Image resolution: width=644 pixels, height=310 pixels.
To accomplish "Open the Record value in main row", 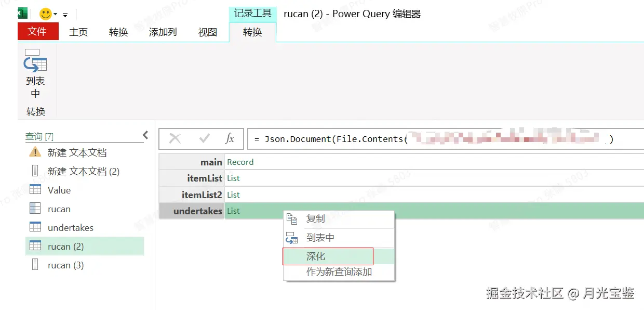I will pos(240,162).
